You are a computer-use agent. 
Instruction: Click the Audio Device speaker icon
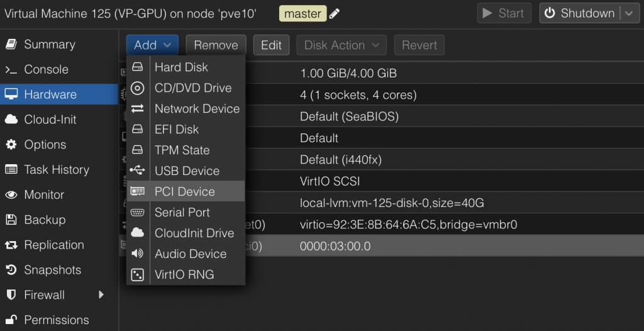point(137,254)
